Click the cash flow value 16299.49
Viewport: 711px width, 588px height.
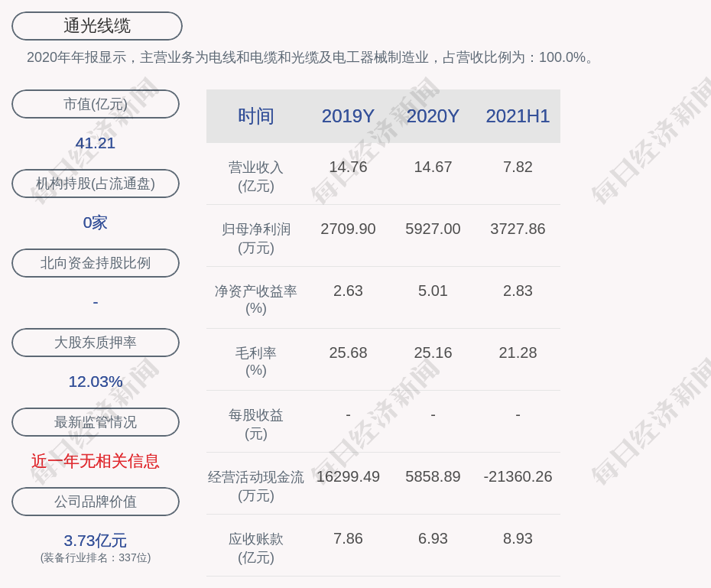348,476
